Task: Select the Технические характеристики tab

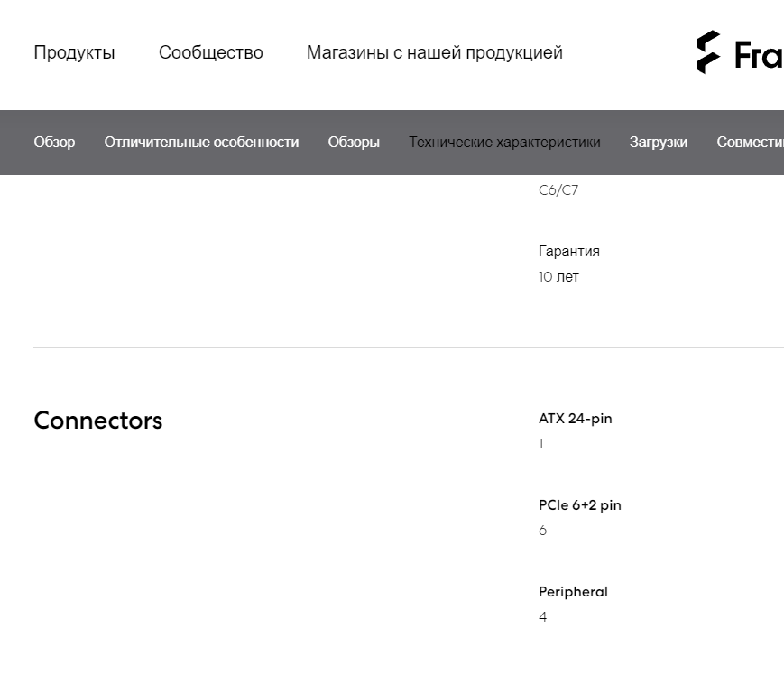Action: click(x=505, y=142)
